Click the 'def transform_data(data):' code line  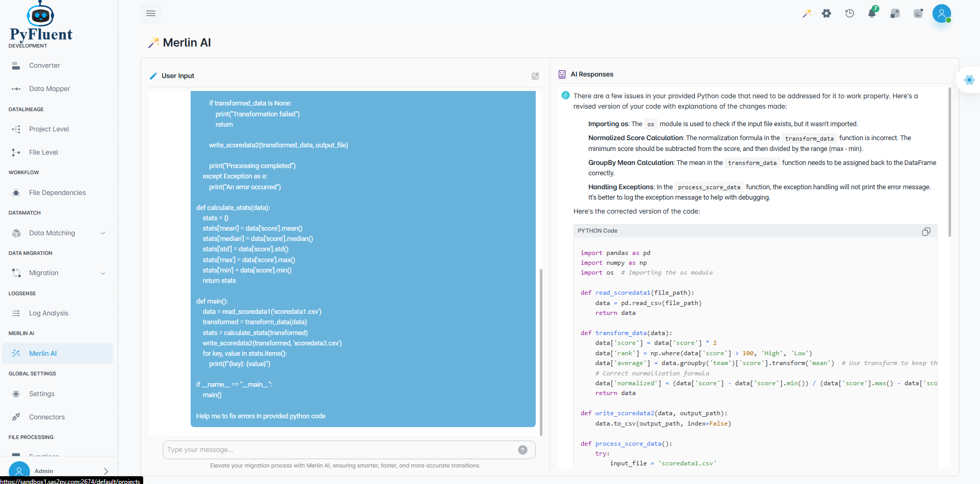coord(626,333)
